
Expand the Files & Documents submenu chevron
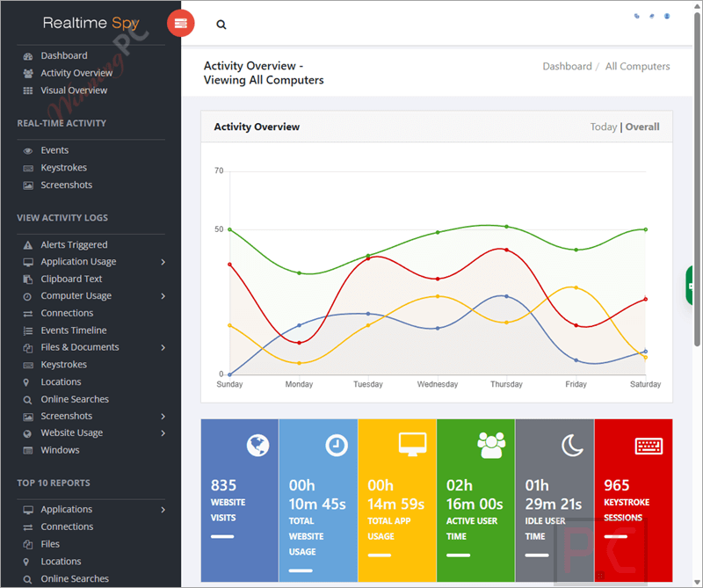(x=163, y=347)
